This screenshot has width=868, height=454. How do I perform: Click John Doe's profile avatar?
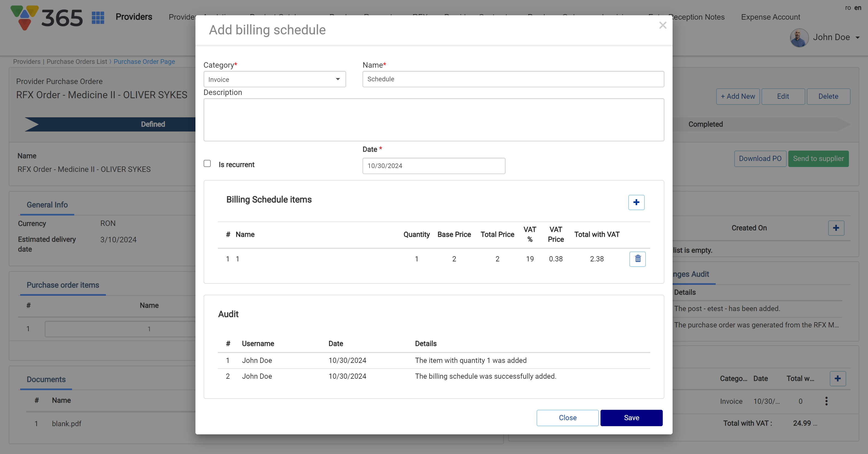pyautogui.click(x=799, y=37)
